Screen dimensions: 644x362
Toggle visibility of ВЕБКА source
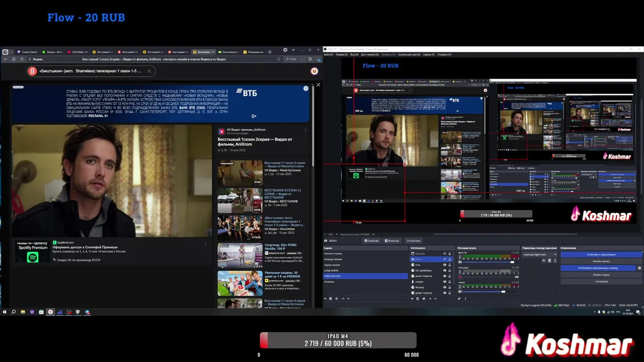click(x=445, y=259)
